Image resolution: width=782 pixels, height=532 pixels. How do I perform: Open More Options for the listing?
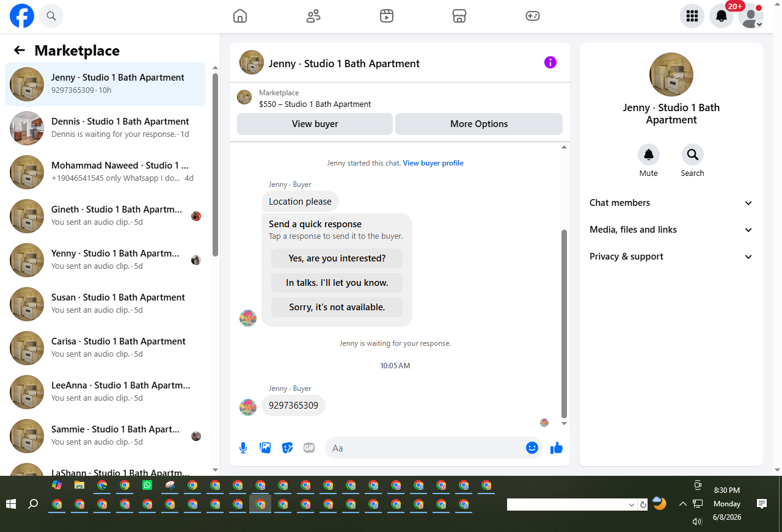[x=479, y=124]
